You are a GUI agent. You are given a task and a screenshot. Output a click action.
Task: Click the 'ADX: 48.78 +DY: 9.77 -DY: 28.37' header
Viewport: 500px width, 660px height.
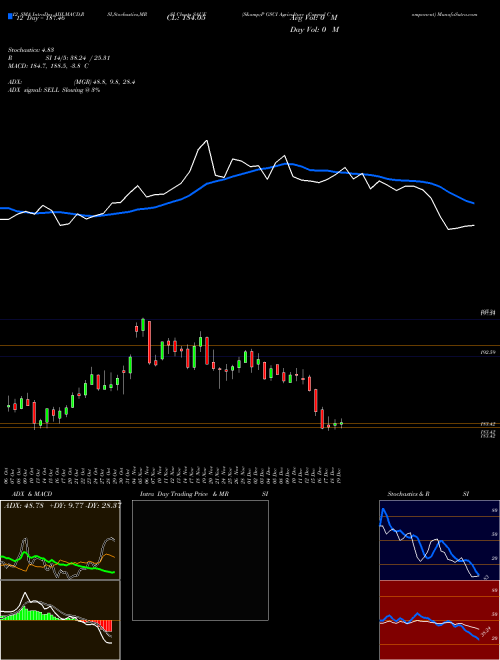pyautogui.click(x=62, y=506)
